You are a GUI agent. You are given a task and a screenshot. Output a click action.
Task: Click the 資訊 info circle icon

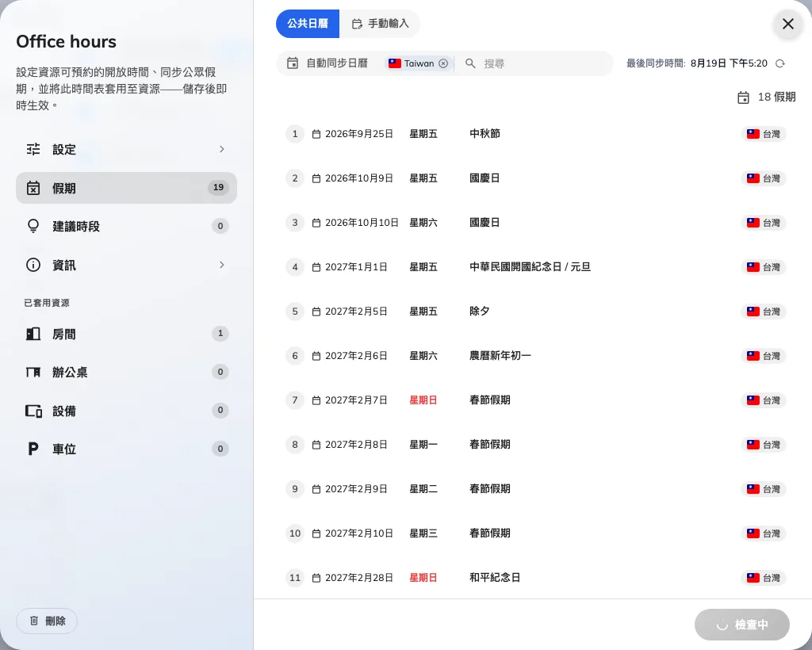33,265
